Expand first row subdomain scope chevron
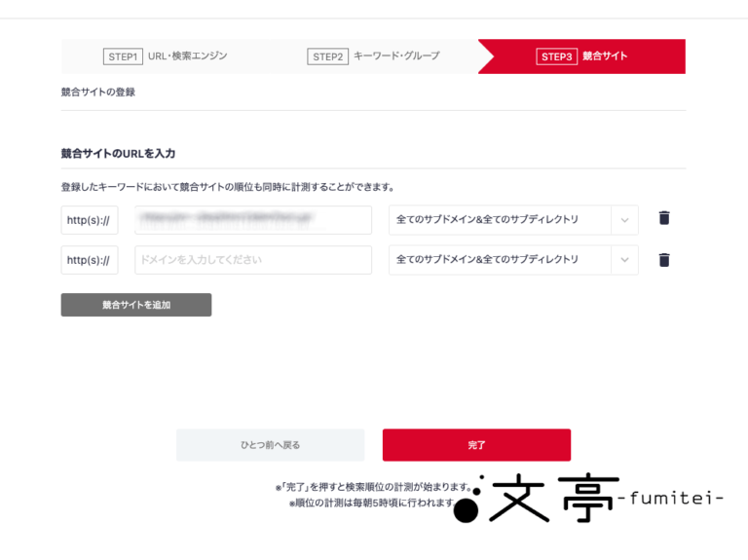 click(624, 220)
